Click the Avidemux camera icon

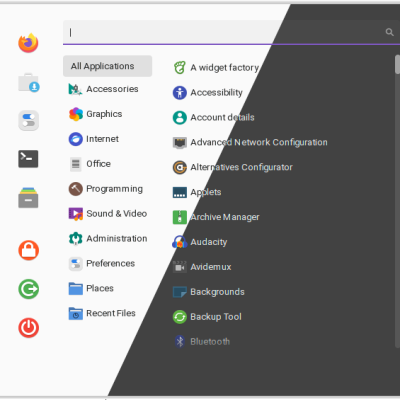pos(180,267)
